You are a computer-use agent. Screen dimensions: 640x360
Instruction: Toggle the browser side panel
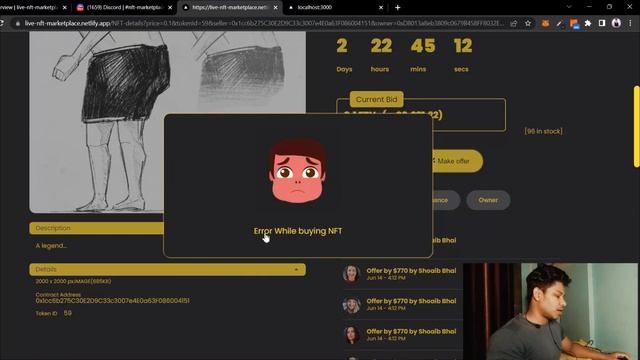pos(602,23)
